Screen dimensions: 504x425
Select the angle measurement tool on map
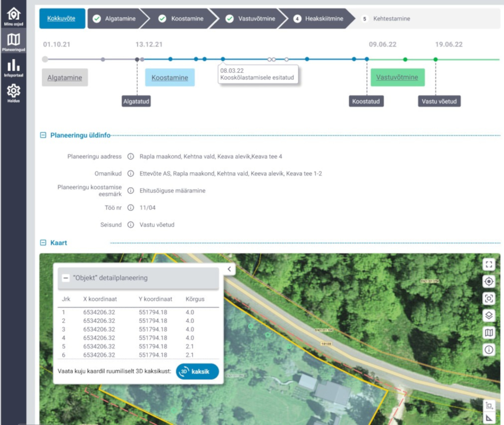point(489,417)
